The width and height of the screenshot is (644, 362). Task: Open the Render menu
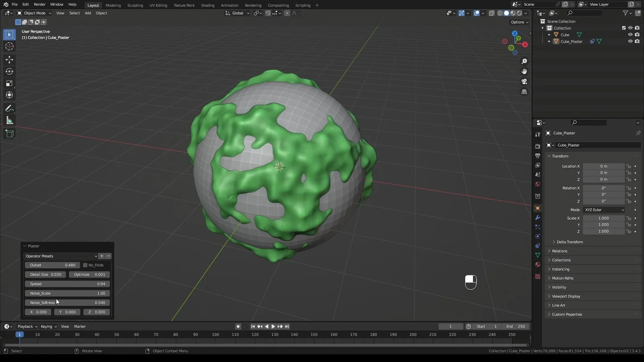39,4
